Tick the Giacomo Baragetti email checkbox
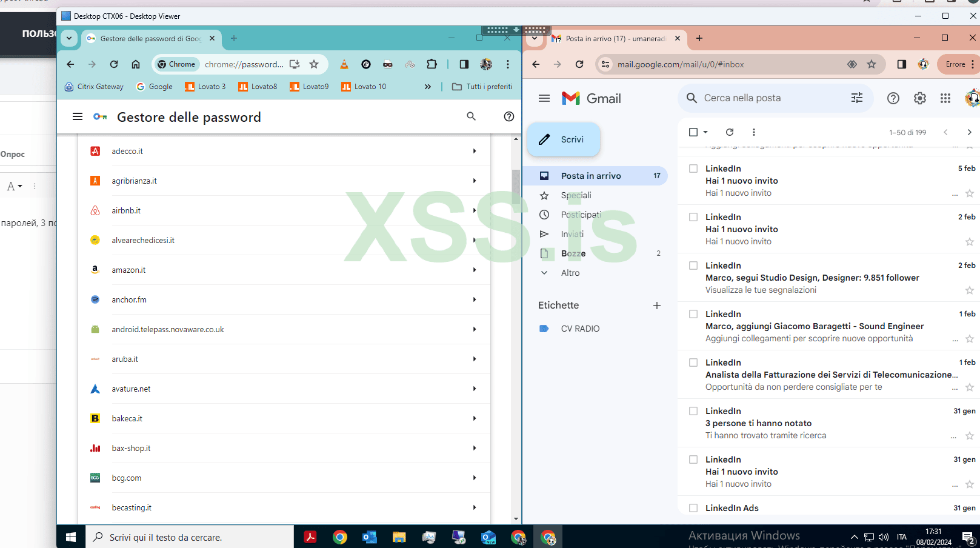This screenshot has height=548, width=980. click(x=693, y=314)
